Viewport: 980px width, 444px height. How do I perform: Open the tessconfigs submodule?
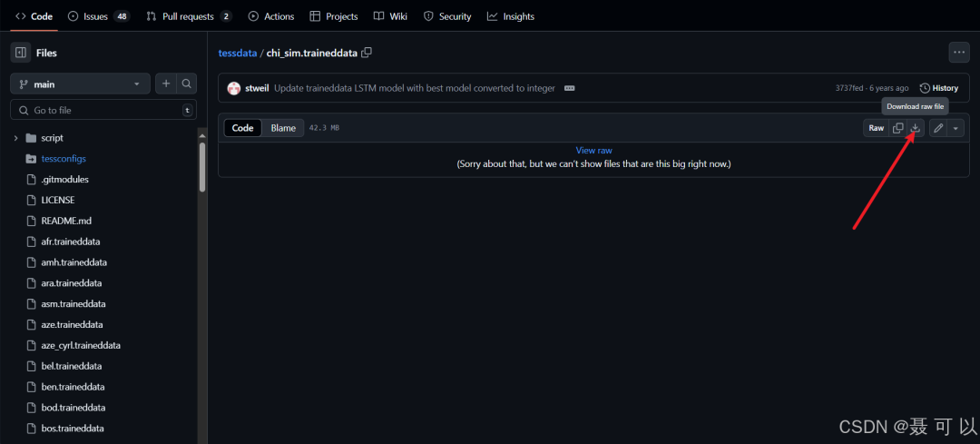coord(64,158)
